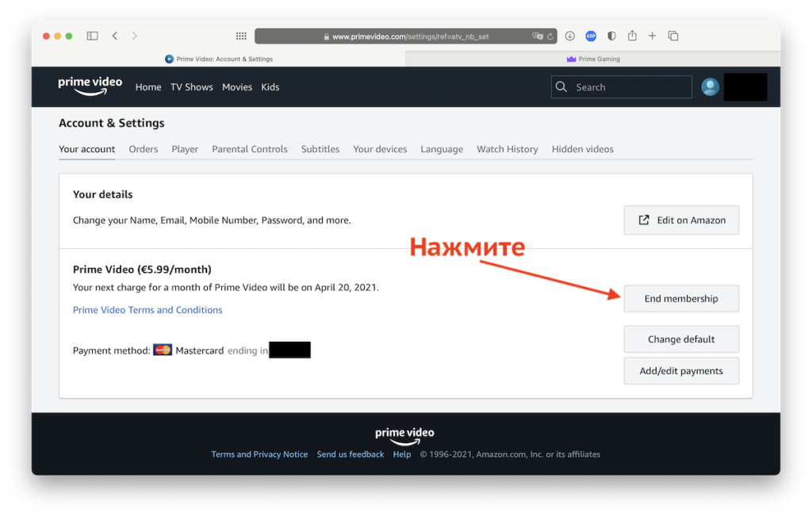Open the start page grid icon
Screen dimensions: 812x517
coord(242,36)
